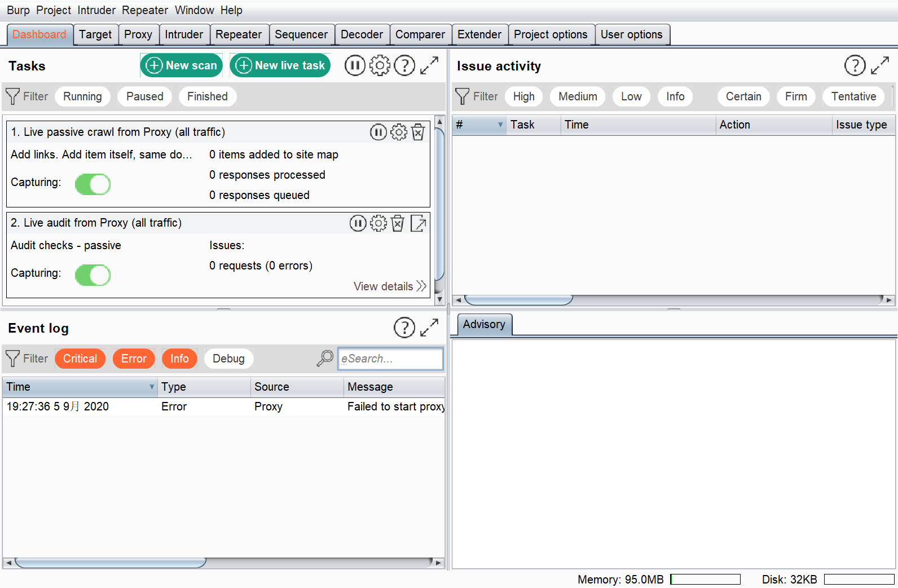The width and height of the screenshot is (898, 588).
Task: Configure the Live passive crawl task
Action: click(398, 132)
